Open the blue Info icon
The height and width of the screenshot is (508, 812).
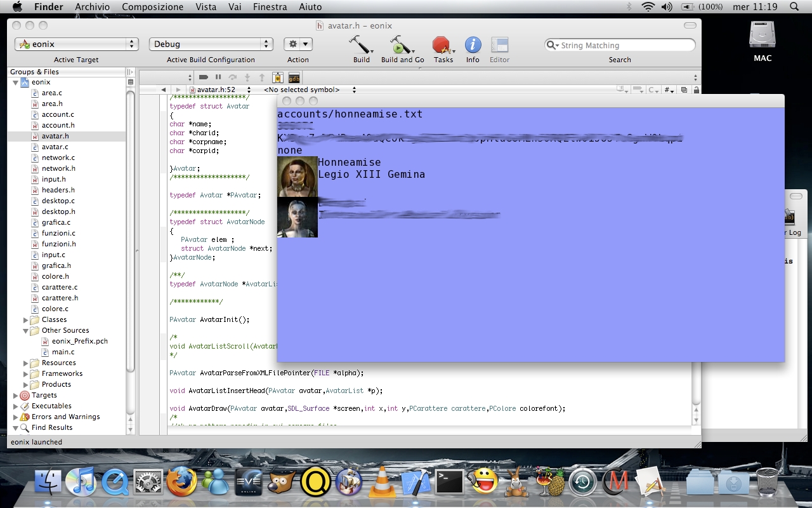click(473, 45)
